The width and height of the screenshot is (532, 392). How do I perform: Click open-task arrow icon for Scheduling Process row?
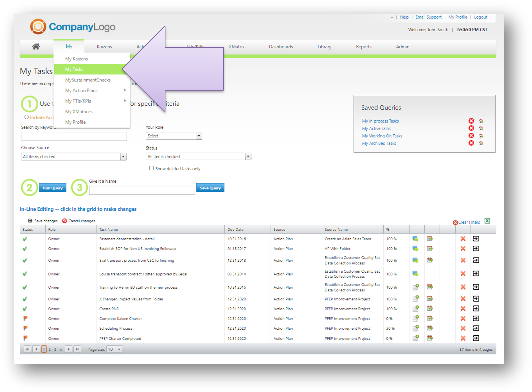(476, 328)
